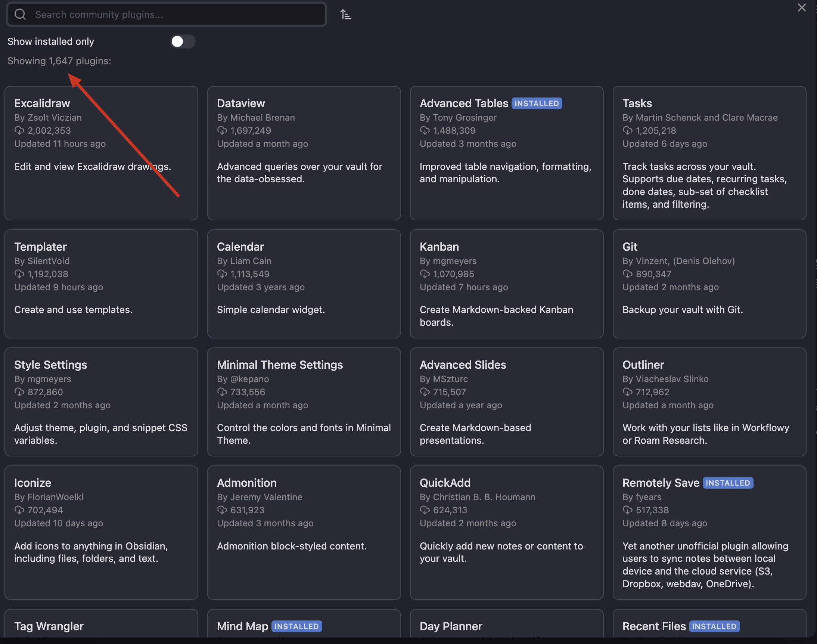817x644 pixels.
Task: Click Kanban download count icon
Action: (x=425, y=274)
